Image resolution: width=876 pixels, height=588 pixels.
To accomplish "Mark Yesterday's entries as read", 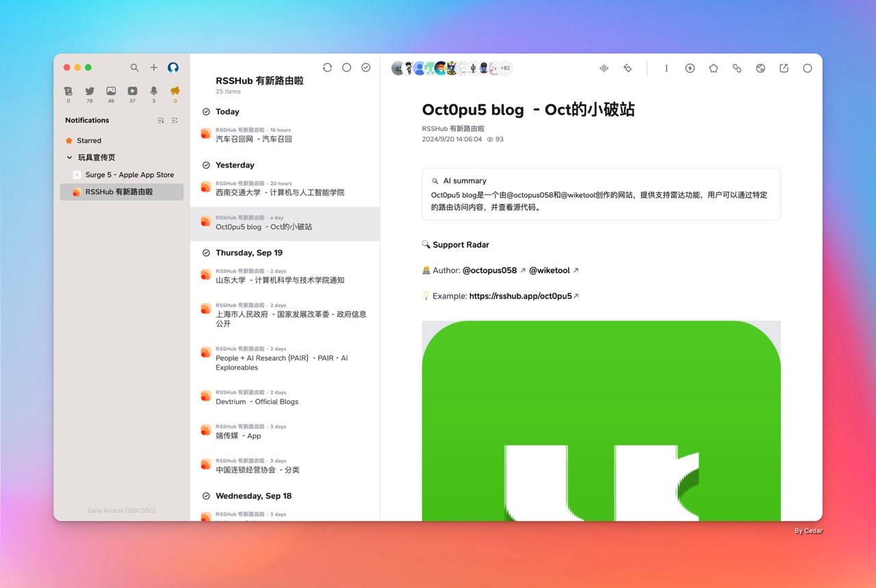I will tap(206, 165).
